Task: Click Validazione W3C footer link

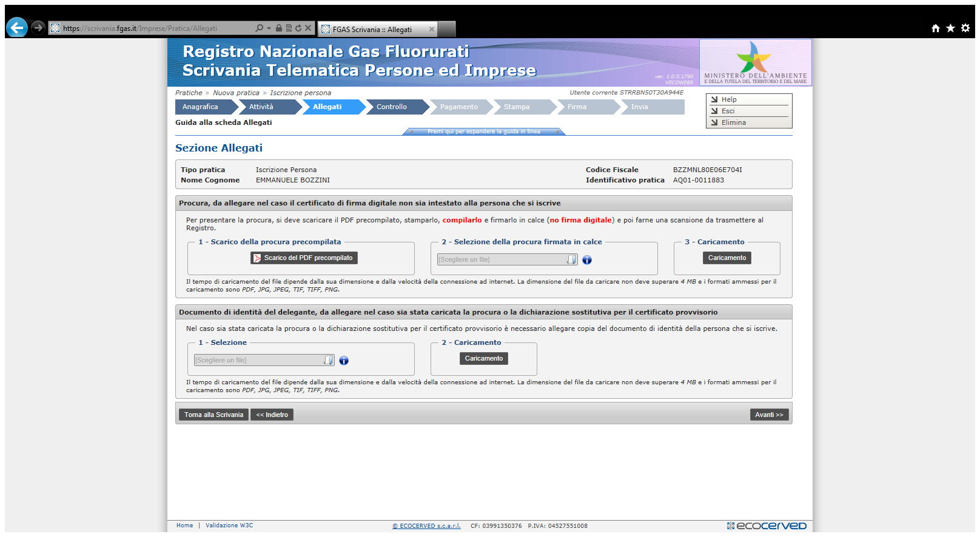Action: (x=229, y=525)
